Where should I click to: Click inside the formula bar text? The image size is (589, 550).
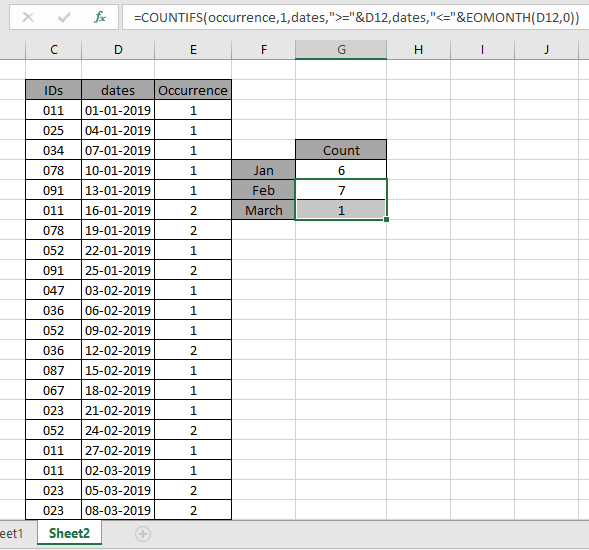click(356, 17)
